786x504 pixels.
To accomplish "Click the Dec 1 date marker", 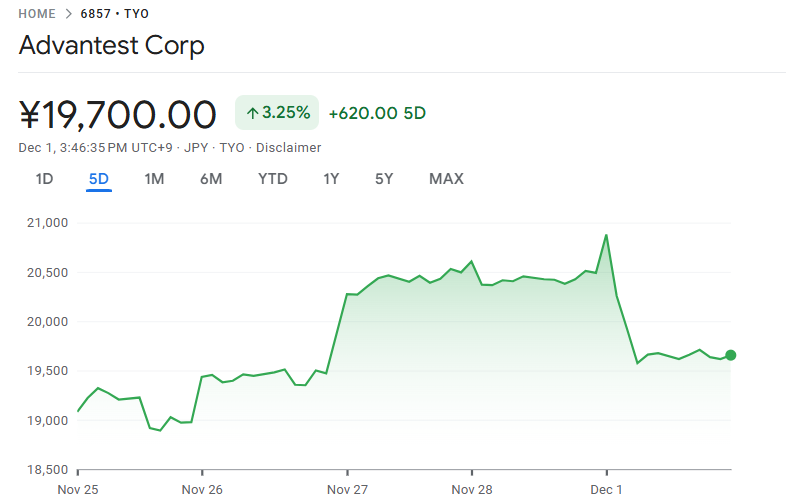I will pos(606,490).
